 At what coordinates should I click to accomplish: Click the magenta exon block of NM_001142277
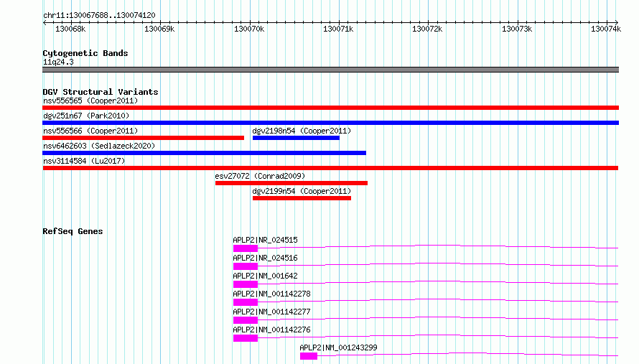click(246, 320)
